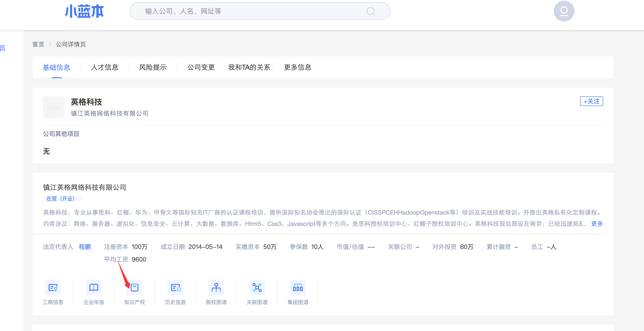Click the 小蓝本 logo

[x=84, y=11]
